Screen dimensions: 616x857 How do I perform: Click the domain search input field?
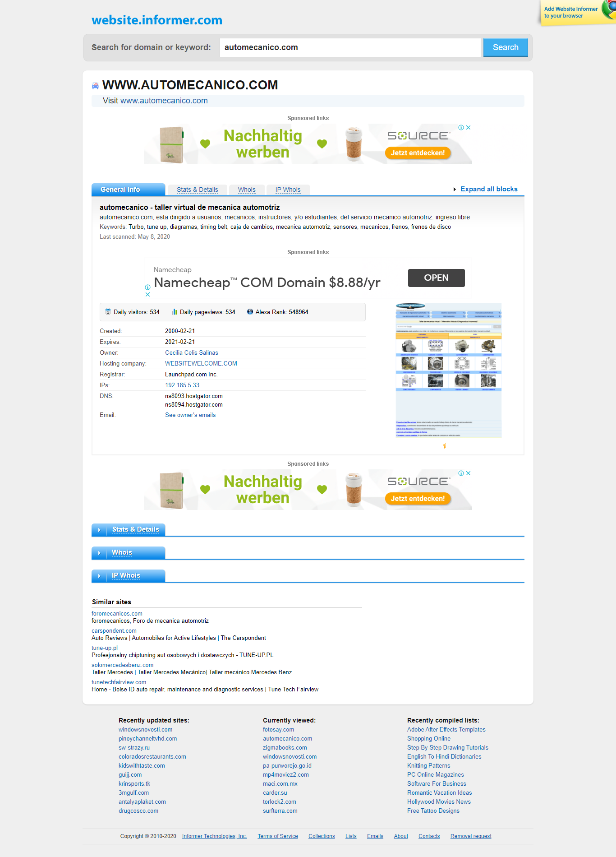point(350,47)
